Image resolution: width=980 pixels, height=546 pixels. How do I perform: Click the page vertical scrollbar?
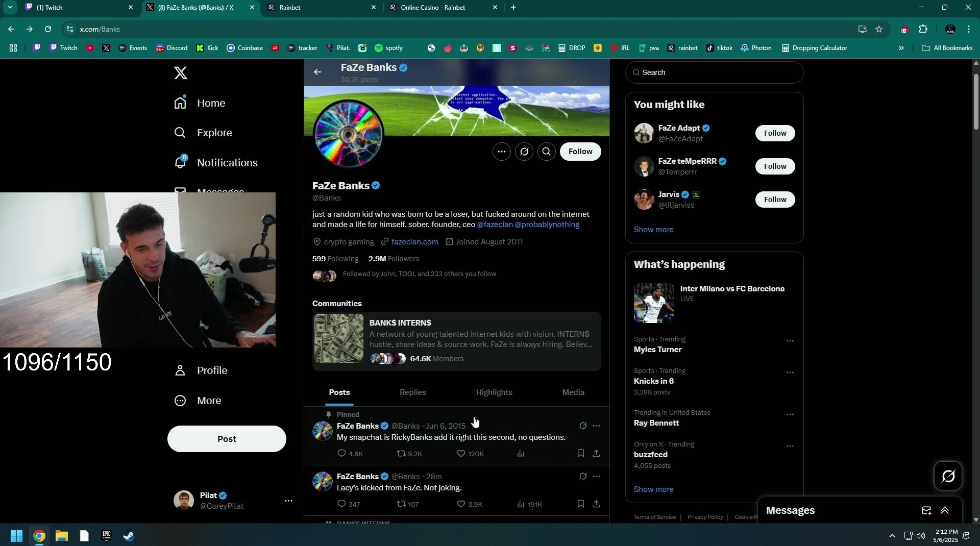pos(976,102)
